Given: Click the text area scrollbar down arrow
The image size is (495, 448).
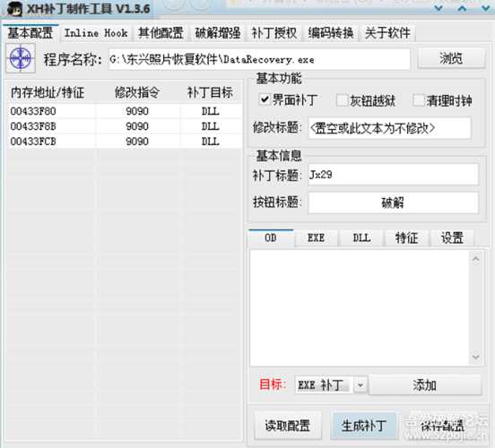Looking at the screenshot, I should point(476,357).
